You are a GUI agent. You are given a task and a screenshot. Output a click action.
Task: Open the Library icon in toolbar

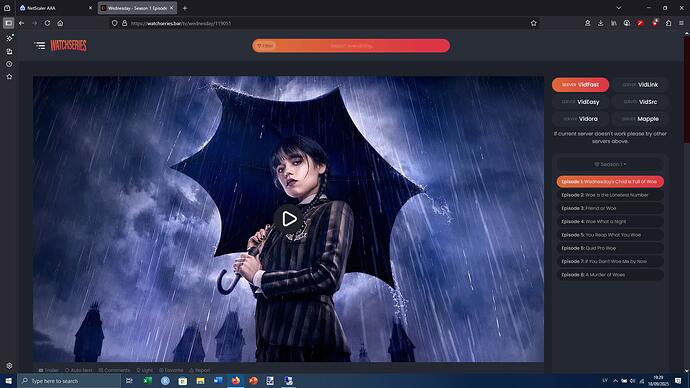(x=614, y=23)
